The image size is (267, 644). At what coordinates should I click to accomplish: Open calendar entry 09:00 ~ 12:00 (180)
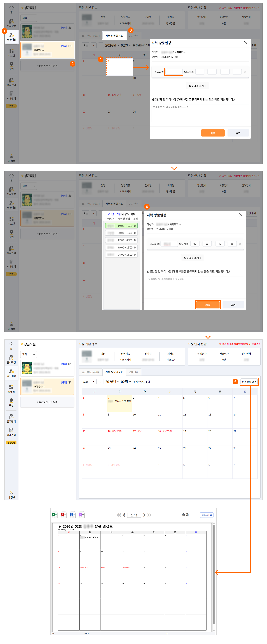(x=119, y=401)
